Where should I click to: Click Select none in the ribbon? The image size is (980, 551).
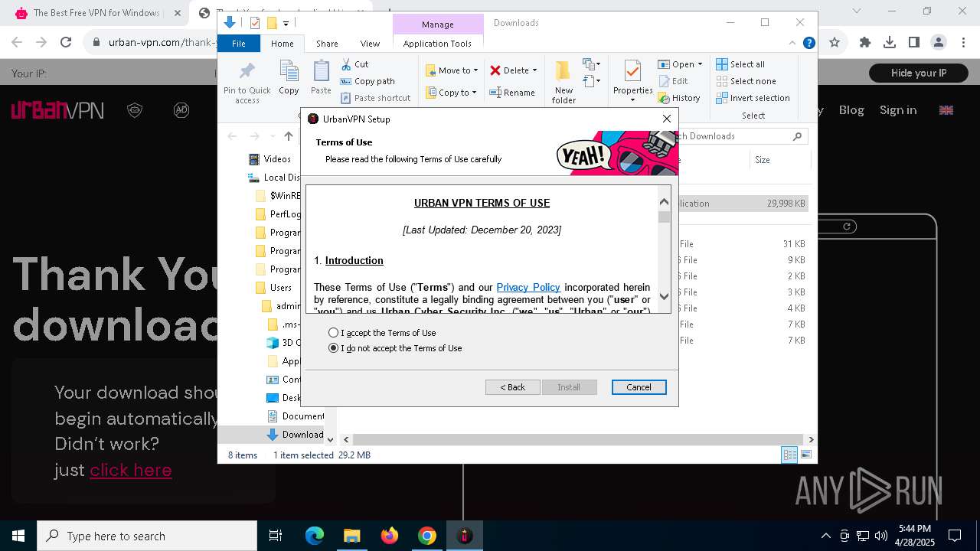pos(746,81)
